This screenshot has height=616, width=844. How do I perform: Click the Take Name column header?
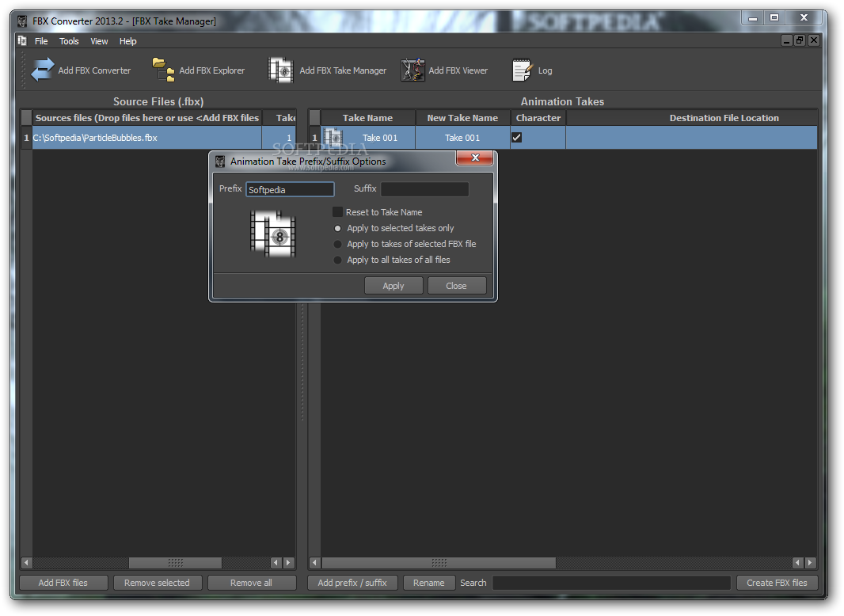pyautogui.click(x=367, y=118)
